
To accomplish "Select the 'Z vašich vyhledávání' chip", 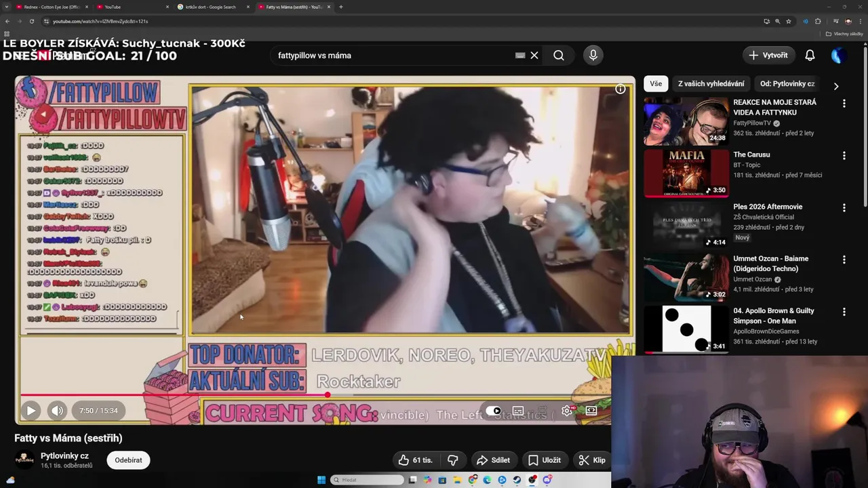I will click(x=711, y=84).
